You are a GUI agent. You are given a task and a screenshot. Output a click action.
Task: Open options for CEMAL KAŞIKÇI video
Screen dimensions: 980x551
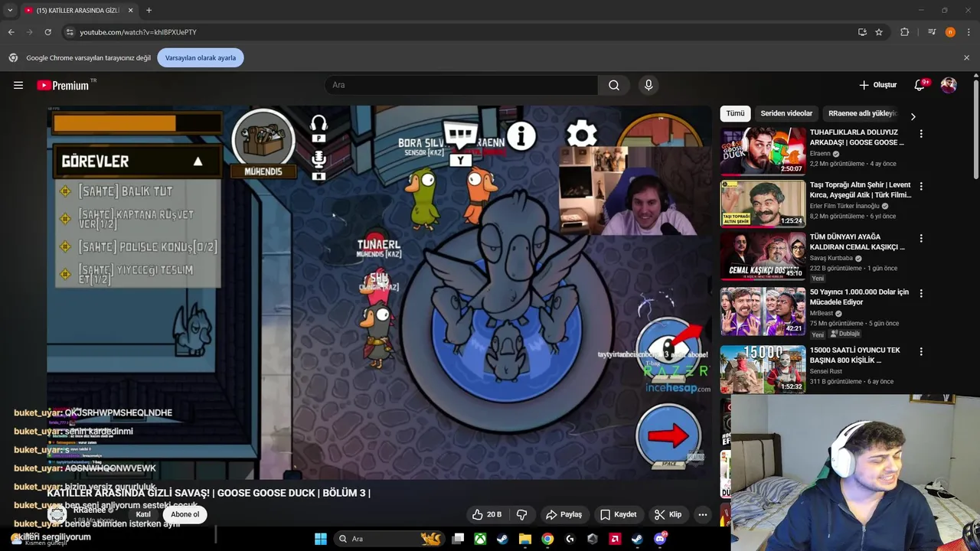(x=921, y=238)
